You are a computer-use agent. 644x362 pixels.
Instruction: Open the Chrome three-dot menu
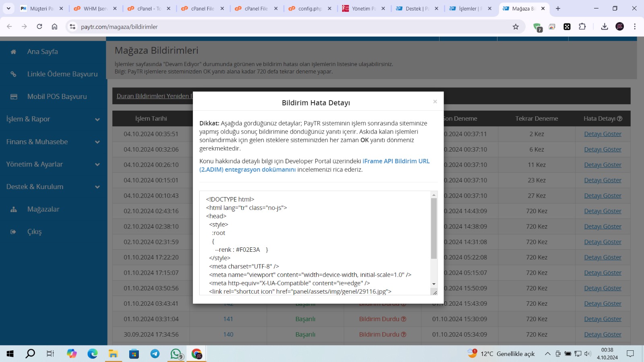pos(635,27)
